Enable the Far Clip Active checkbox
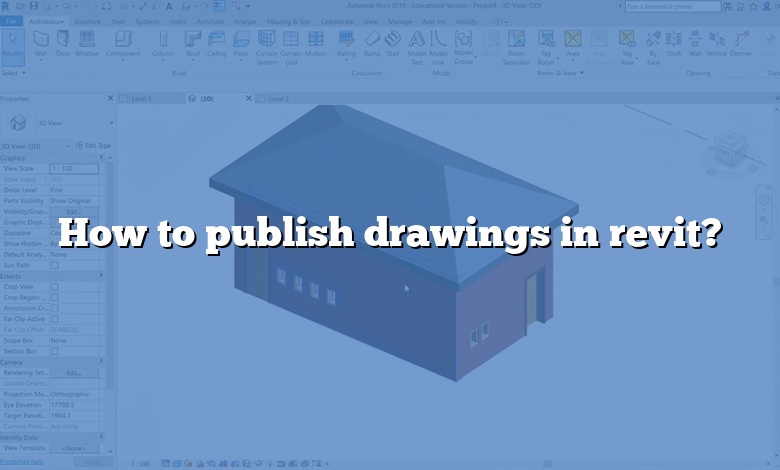Image resolution: width=780 pixels, height=470 pixels. point(55,319)
